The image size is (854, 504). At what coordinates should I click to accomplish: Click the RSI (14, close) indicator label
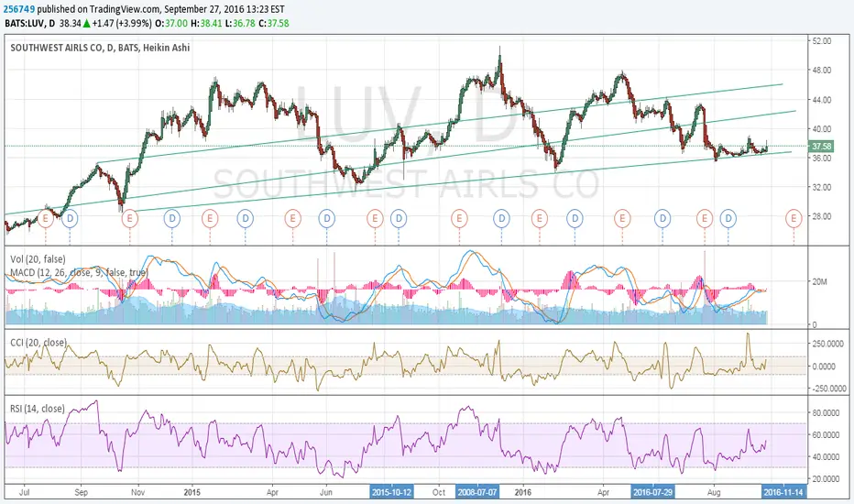pyautogui.click(x=37, y=409)
